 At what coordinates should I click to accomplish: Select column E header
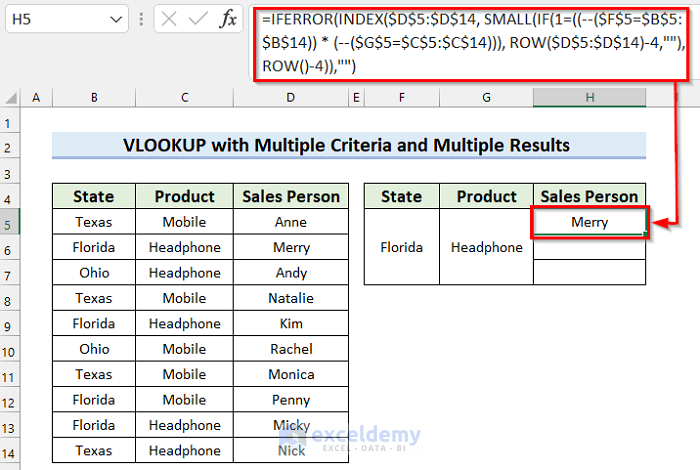[356, 97]
